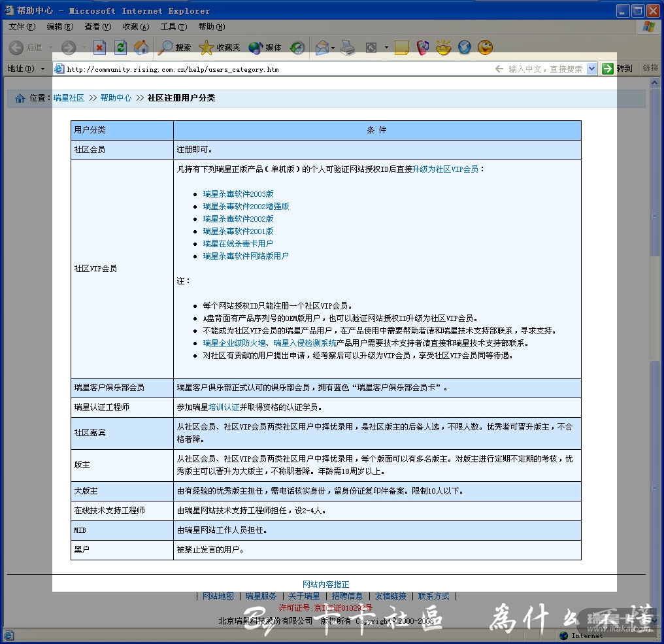This screenshot has height=644, width=664.
Task: Click the Print printer icon
Action: point(348,47)
